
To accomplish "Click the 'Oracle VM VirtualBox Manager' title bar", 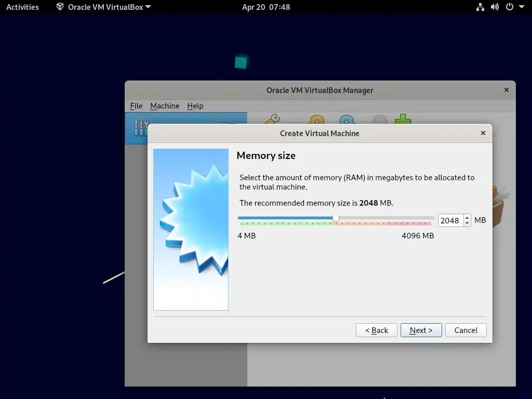I will coord(320,90).
